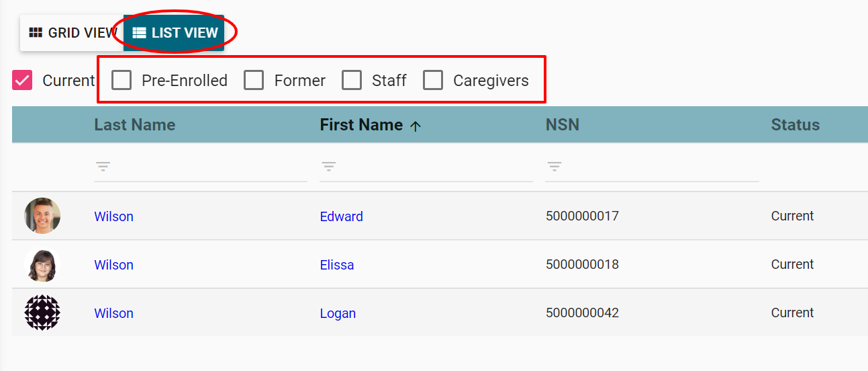Uncheck the Current checkbox

click(22, 81)
